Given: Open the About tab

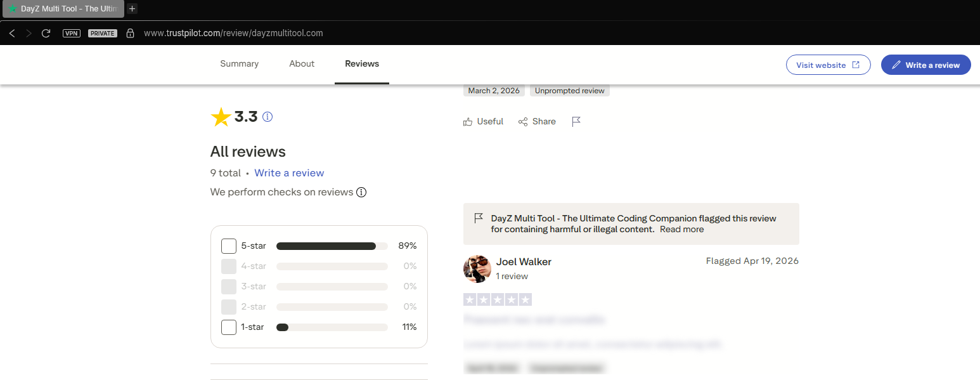Looking at the screenshot, I should click(302, 64).
